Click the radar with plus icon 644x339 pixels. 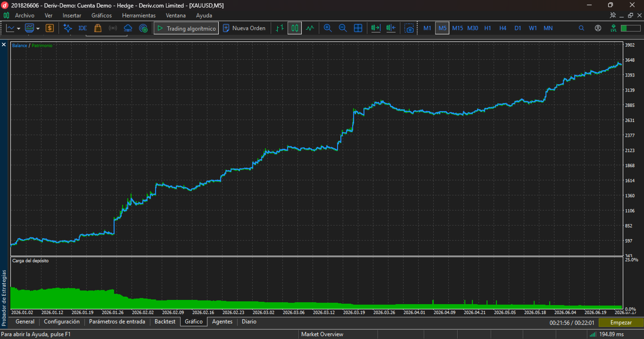coord(143,28)
